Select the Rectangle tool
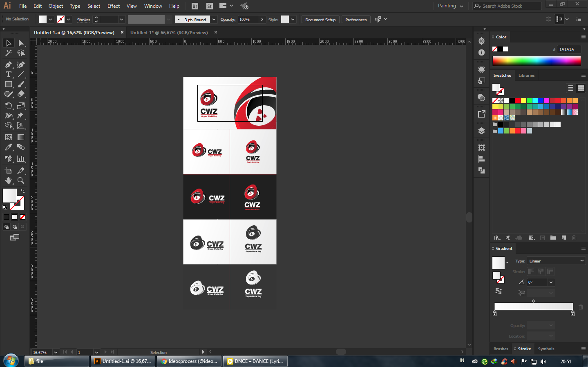588x367 pixels. tap(8, 84)
